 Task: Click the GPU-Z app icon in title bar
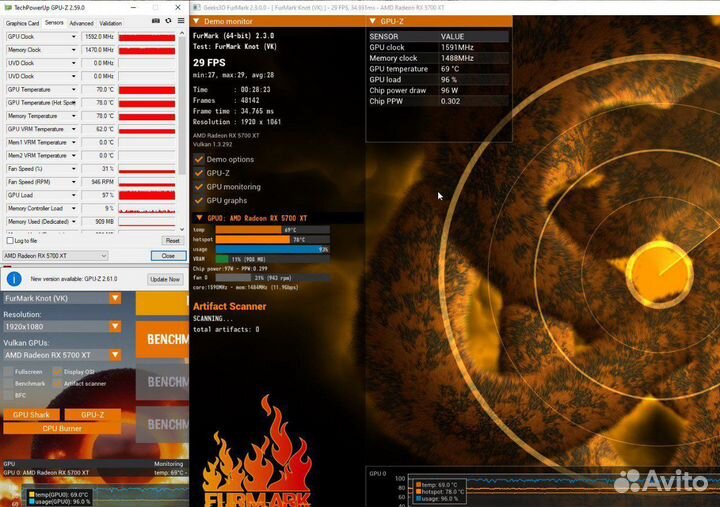(7, 7)
